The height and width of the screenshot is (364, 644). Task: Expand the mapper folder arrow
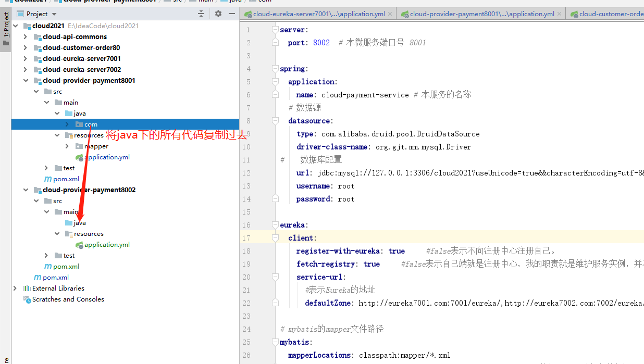click(67, 146)
